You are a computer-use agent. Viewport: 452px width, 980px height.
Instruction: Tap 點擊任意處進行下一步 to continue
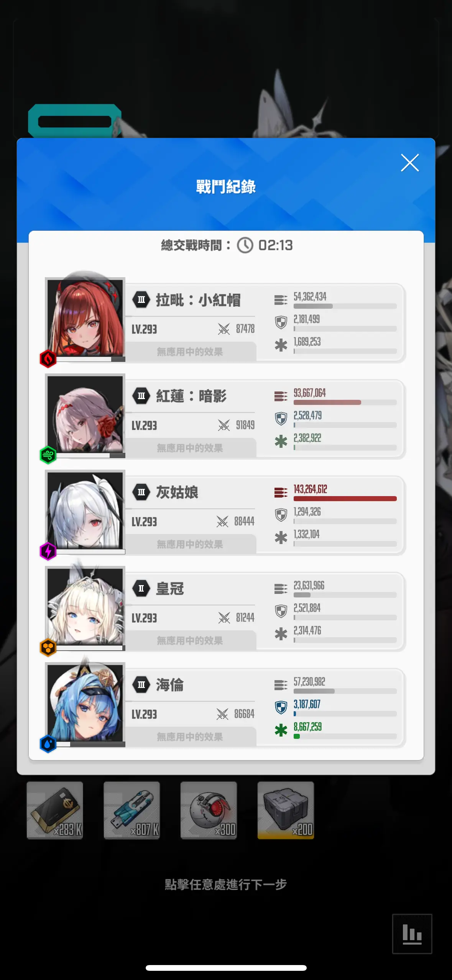[x=226, y=885]
